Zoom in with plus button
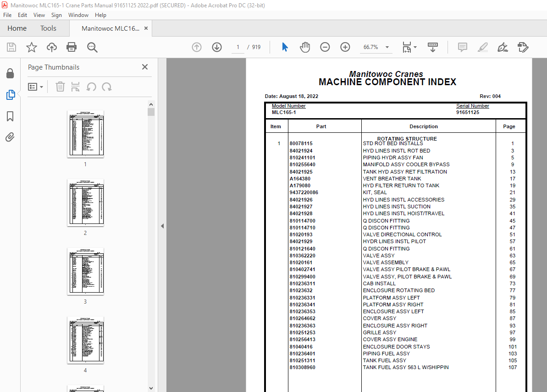 point(345,47)
